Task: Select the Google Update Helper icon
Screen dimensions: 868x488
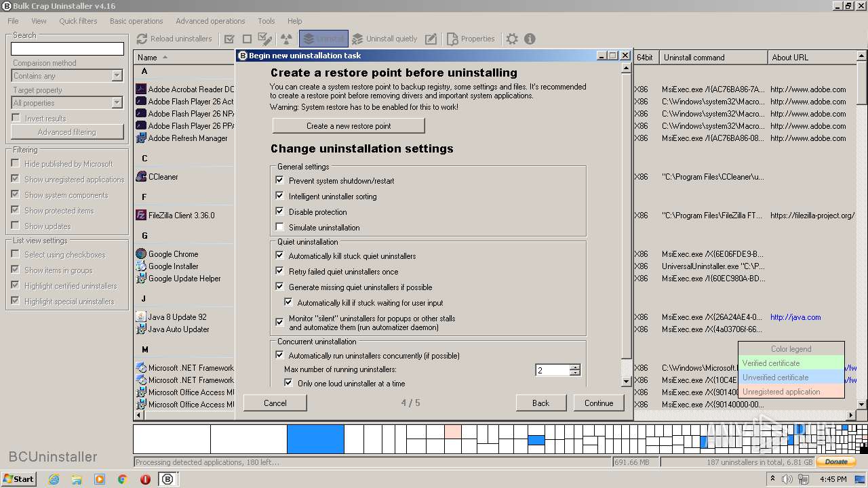Action: click(141, 278)
